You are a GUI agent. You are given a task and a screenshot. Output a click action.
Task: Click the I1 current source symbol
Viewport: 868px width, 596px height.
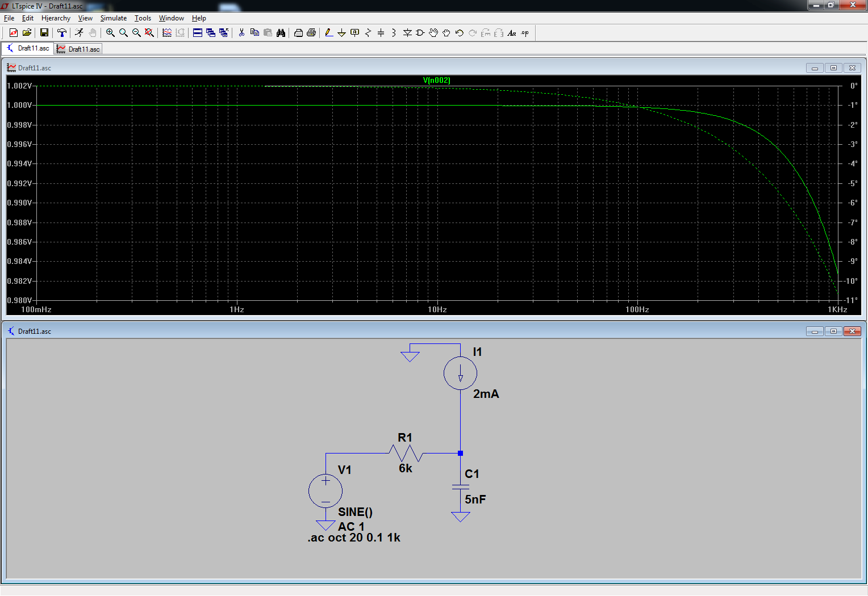(x=460, y=373)
